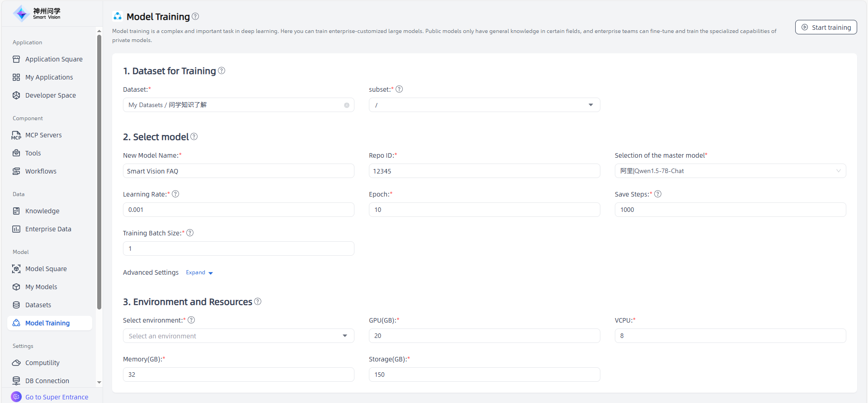868x403 pixels.
Task: Clear the selected Dataset using clear icon
Action: (347, 105)
